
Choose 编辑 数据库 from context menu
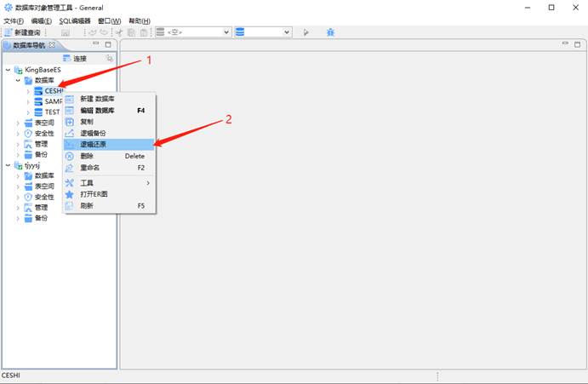[109, 111]
